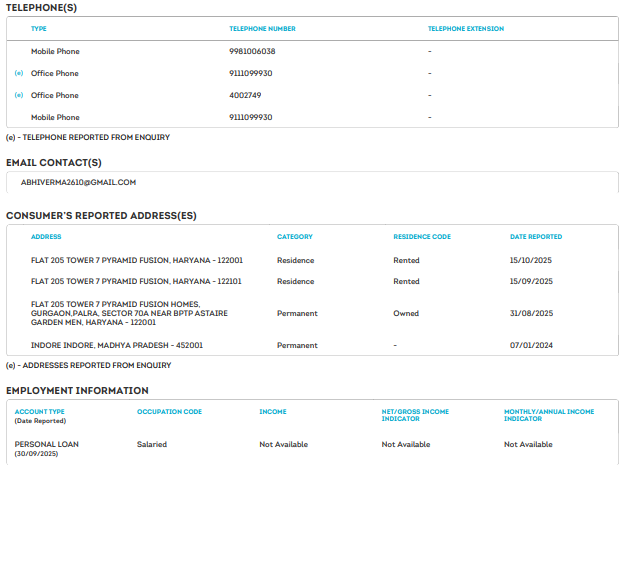
Task: Click Rented code in the 15/09/2025 row
Action: (406, 282)
